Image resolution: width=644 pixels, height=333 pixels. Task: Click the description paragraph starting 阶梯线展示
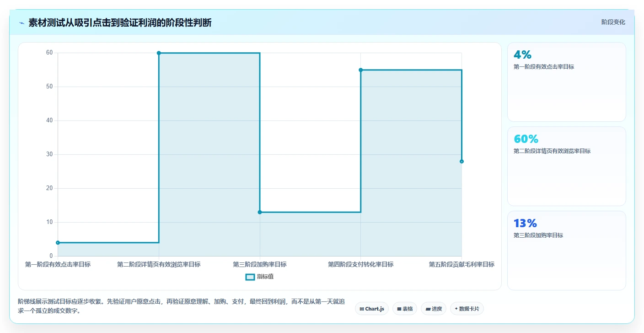click(x=181, y=306)
